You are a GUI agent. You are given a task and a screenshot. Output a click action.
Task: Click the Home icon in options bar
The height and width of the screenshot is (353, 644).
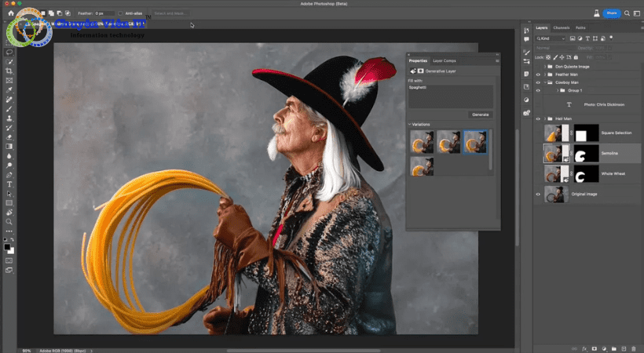(x=11, y=13)
